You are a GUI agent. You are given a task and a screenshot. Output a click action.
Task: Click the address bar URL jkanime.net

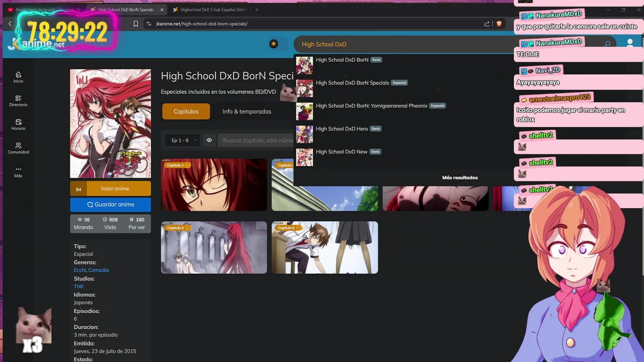click(x=202, y=24)
